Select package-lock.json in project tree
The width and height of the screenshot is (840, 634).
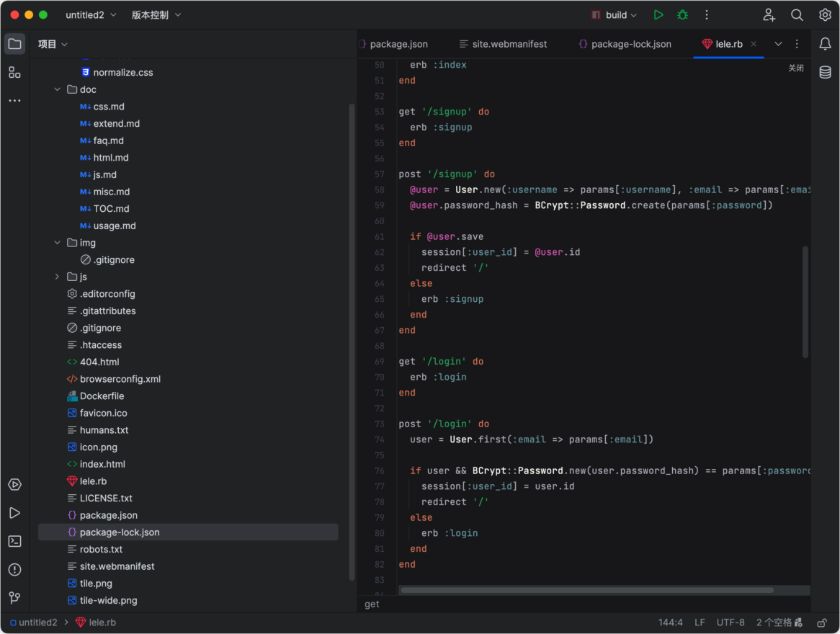tap(187, 532)
